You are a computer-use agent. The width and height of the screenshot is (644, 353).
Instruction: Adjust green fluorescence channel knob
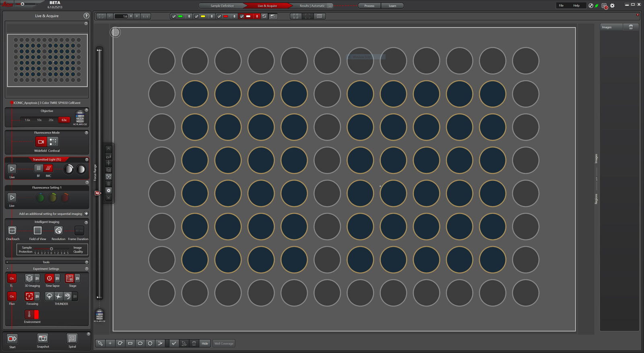40,197
